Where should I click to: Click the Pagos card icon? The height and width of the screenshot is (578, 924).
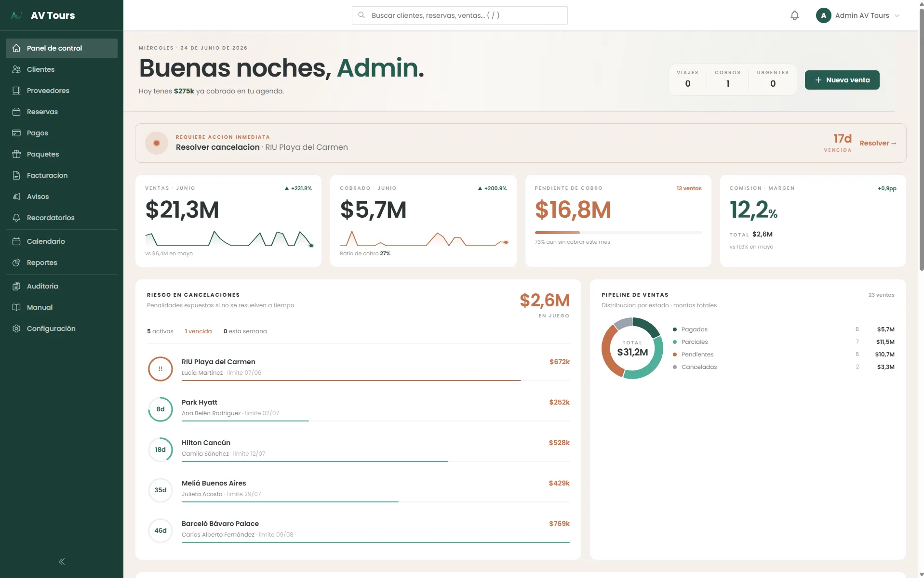16,133
